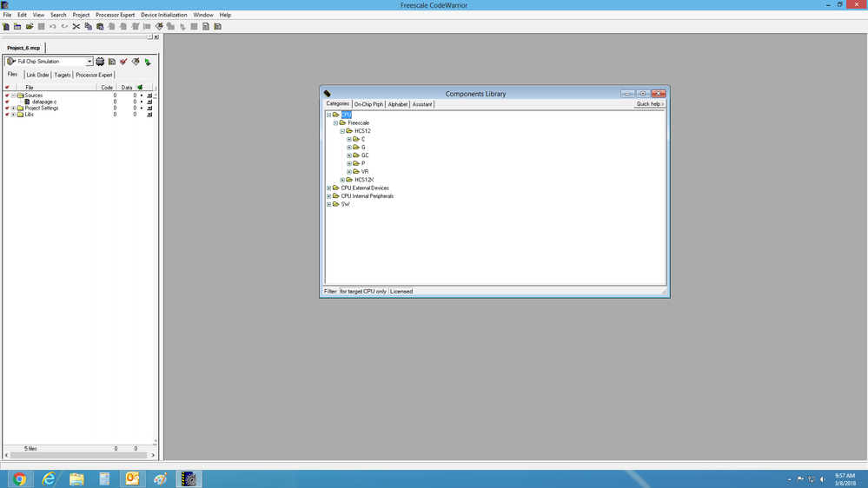The height and width of the screenshot is (488, 868).
Task: Expand the CPU Internal Peripherals node
Action: [x=328, y=196]
